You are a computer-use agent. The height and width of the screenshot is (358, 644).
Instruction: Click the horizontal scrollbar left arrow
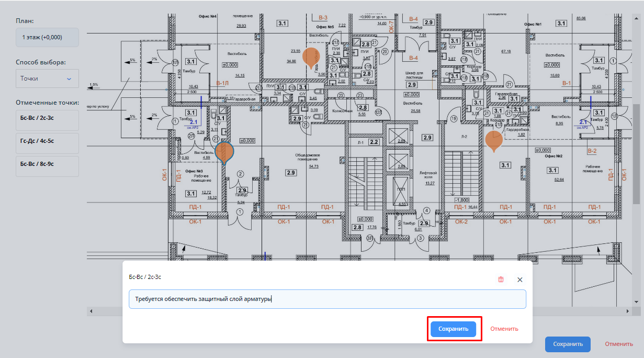point(91,311)
